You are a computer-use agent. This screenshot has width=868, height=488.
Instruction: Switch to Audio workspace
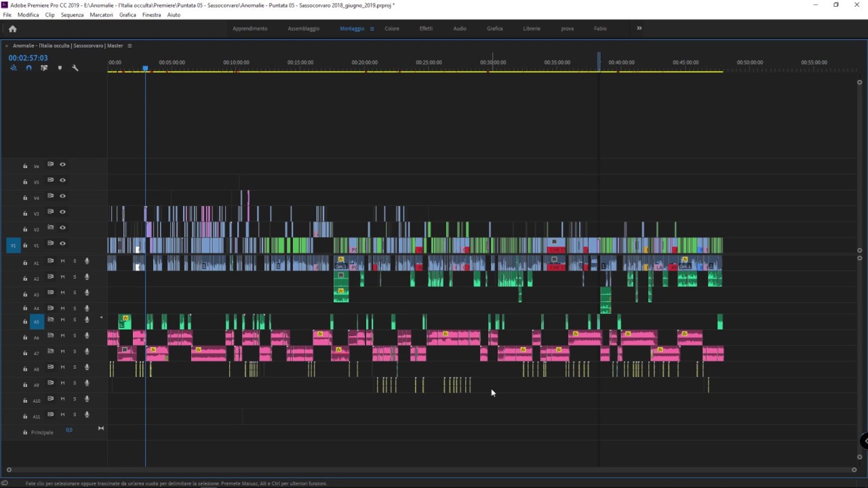pyautogui.click(x=460, y=28)
